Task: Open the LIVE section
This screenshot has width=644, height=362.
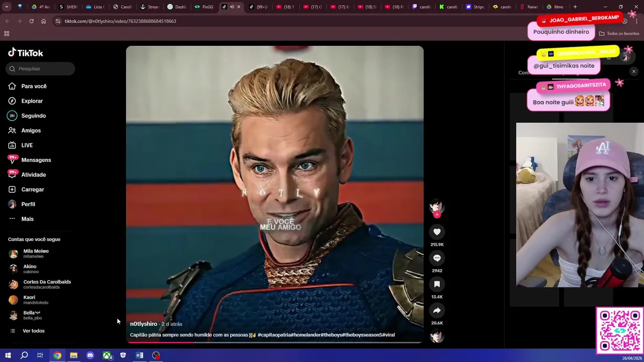Action: click(x=20, y=145)
